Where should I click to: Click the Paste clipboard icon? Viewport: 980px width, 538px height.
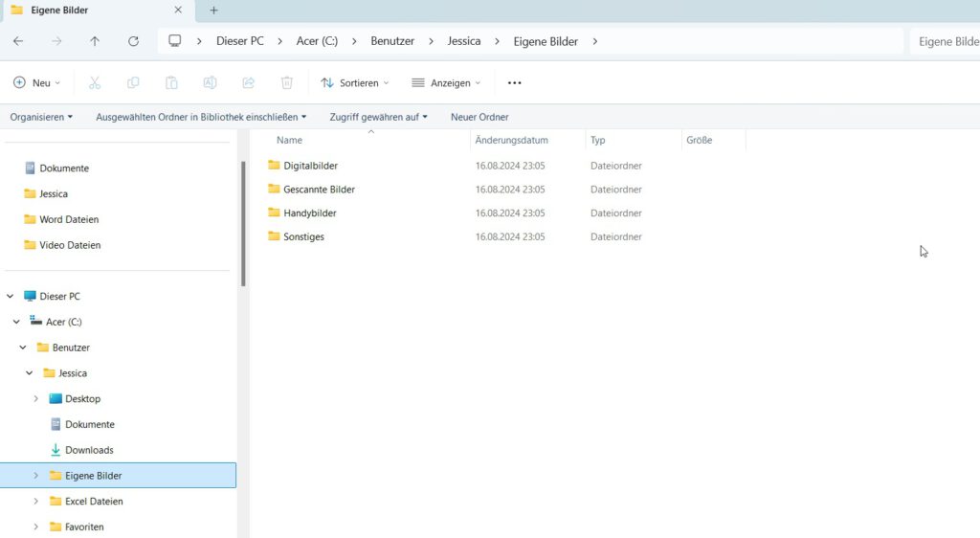[x=171, y=82]
